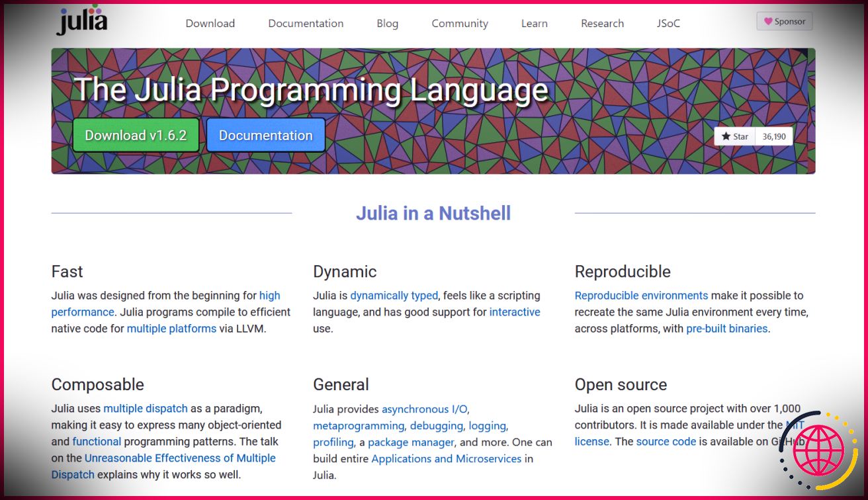Open the 'source code' link

coord(666,442)
